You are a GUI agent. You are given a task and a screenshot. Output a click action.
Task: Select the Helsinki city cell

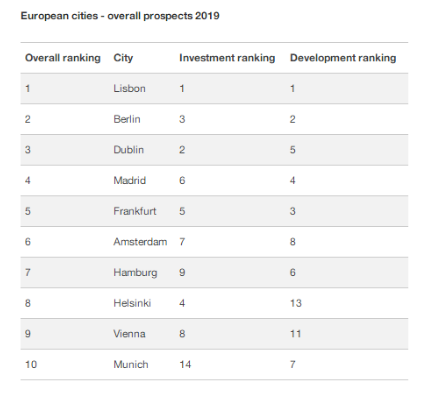(x=132, y=303)
